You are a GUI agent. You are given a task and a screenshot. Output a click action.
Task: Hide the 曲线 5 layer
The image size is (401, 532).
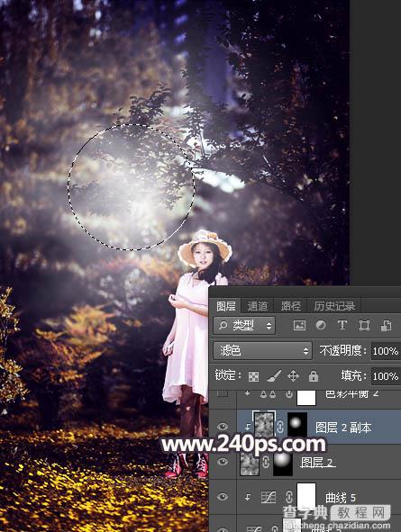coord(223,497)
